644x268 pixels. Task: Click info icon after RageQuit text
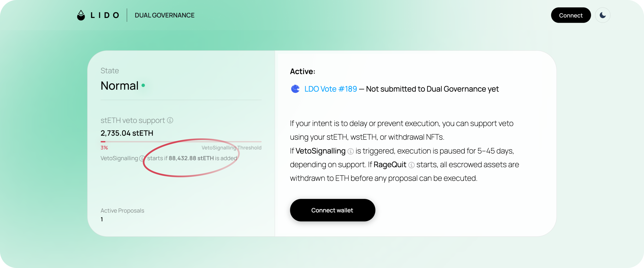(411, 165)
